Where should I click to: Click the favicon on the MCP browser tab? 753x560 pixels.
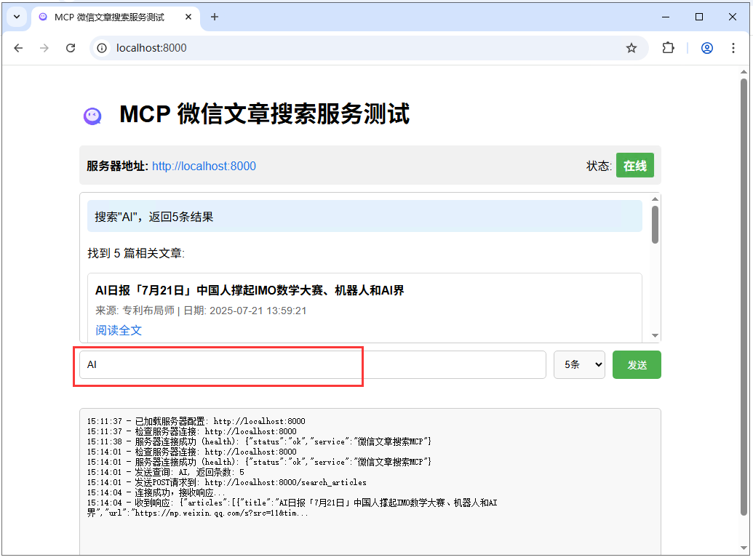[x=42, y=16]
